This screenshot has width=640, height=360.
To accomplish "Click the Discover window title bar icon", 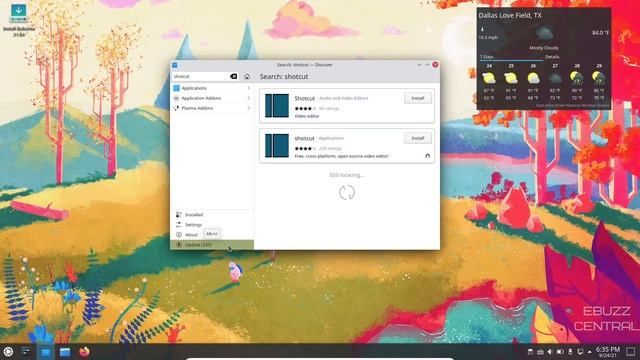I will (x=175, y=65).
